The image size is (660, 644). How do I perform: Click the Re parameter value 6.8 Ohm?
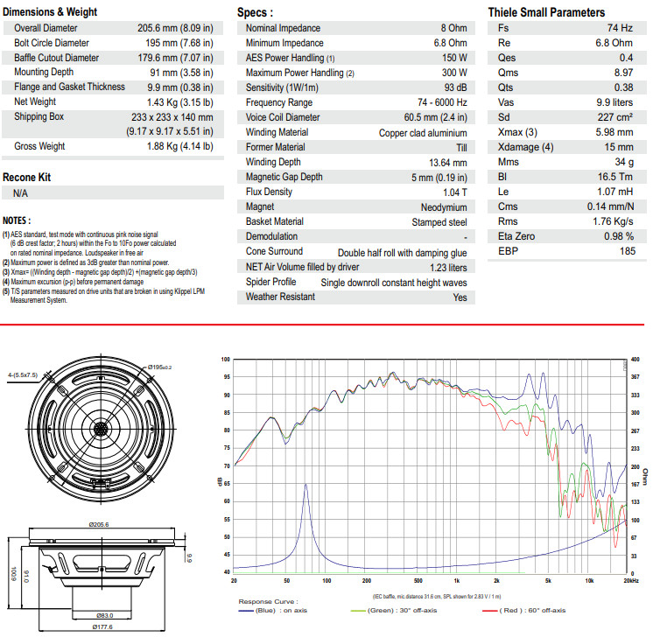point(614,43)
